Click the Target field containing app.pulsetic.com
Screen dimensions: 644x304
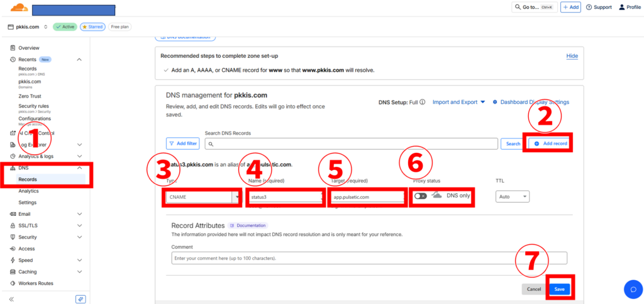[369, 197]
